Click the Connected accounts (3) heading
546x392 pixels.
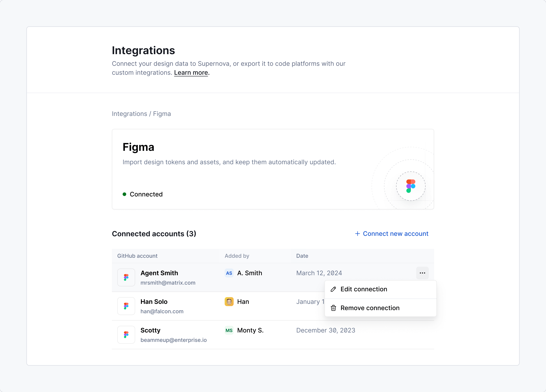click(154, 234)
